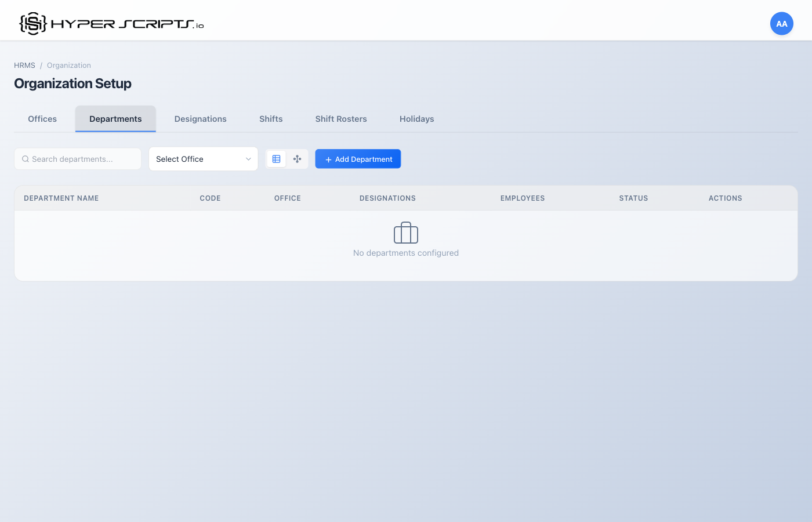Click the chevron on Select Office
The height and width of the screenshot is (522, 812).
248,158
